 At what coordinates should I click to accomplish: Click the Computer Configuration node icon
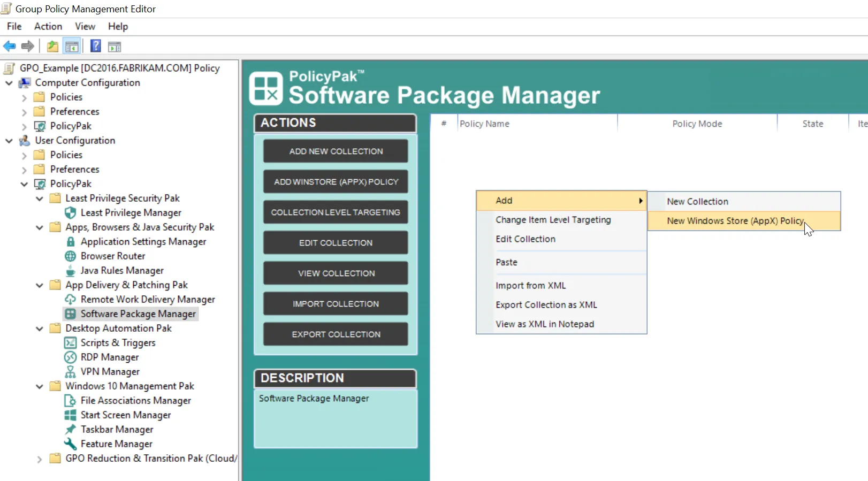coord(25,83)
